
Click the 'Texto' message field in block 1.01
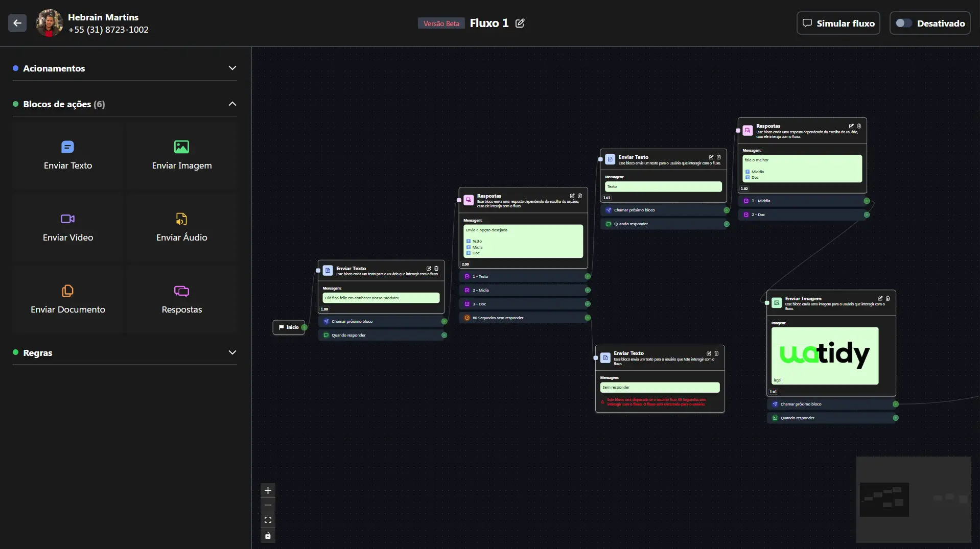(663, 186)
